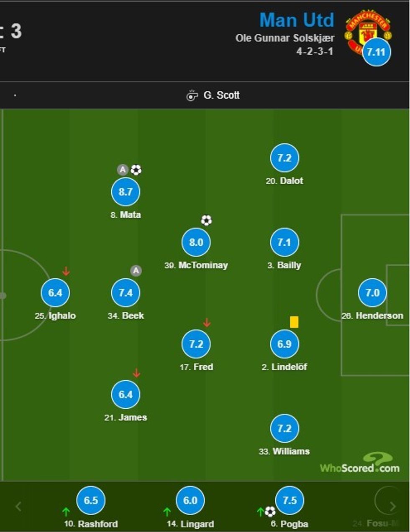Click the team average 7.11 rating badge
Image resolution: width=410 pixels, height=532 pixels.
[x=377, y=52]
